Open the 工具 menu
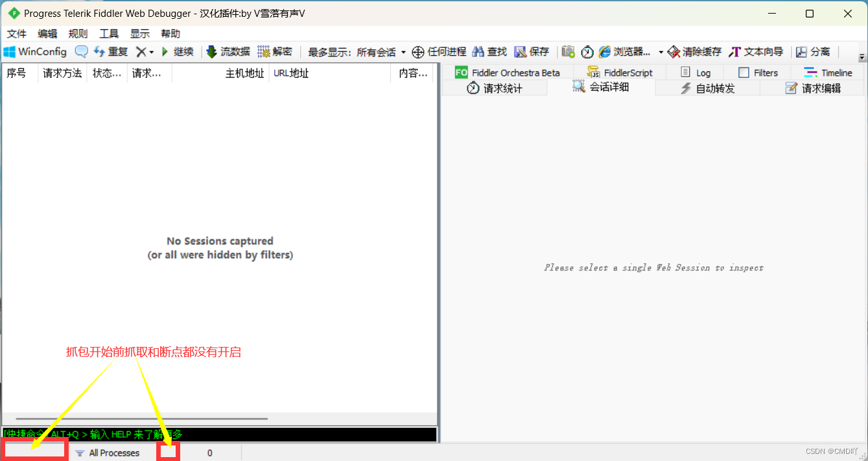 109,34
